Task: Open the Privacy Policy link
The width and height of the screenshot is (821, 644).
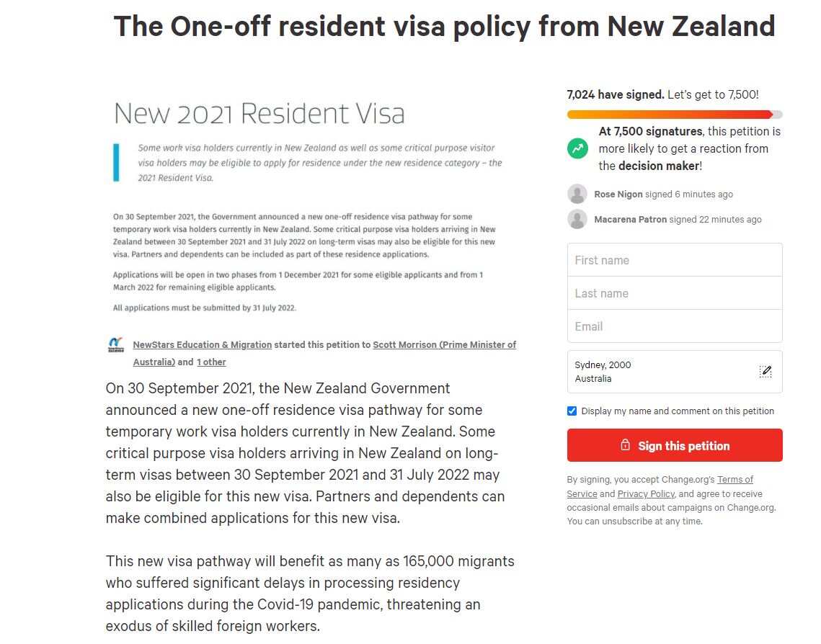Action: [x=646, y=493]
